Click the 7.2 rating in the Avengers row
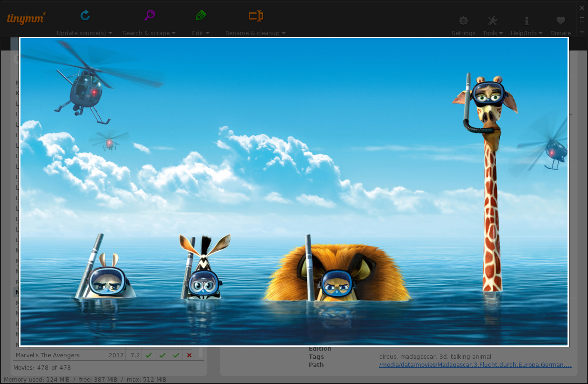This screenshot has width=588, height=384. click(x=135, y=355)
